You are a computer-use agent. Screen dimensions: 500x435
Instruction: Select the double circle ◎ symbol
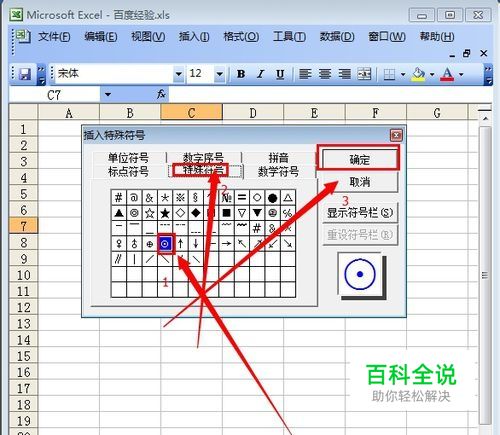click(x=134, y=213)
